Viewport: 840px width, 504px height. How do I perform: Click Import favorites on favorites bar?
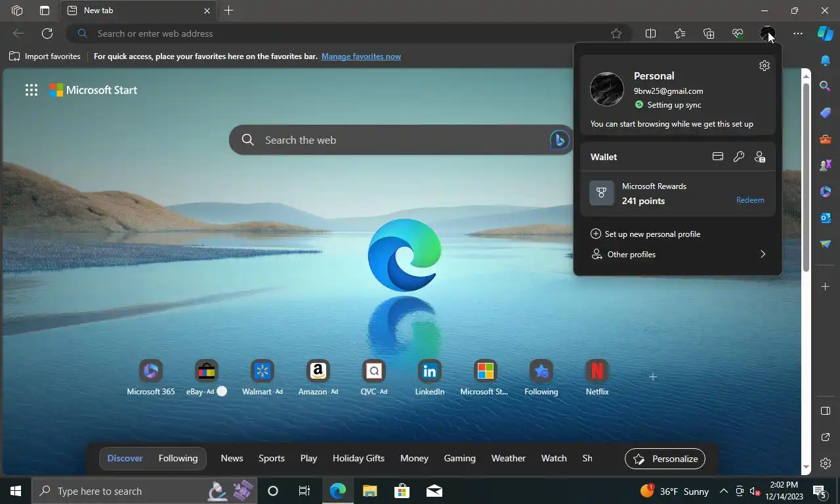(x=45, y=56)
